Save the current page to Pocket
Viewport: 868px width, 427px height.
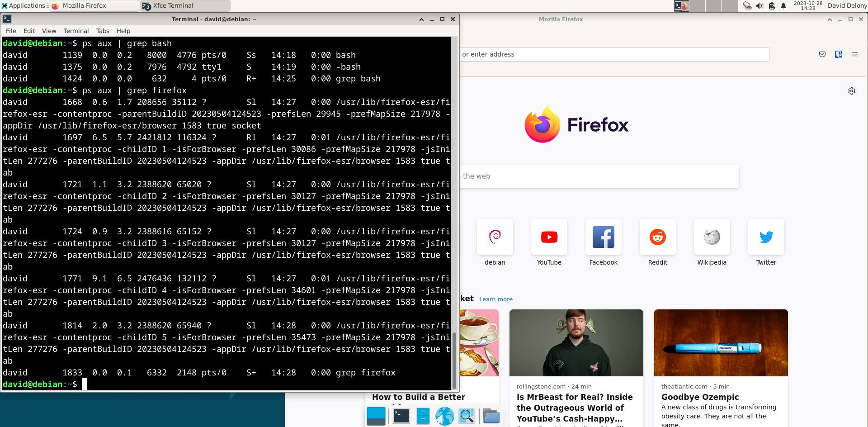point(822,54)
